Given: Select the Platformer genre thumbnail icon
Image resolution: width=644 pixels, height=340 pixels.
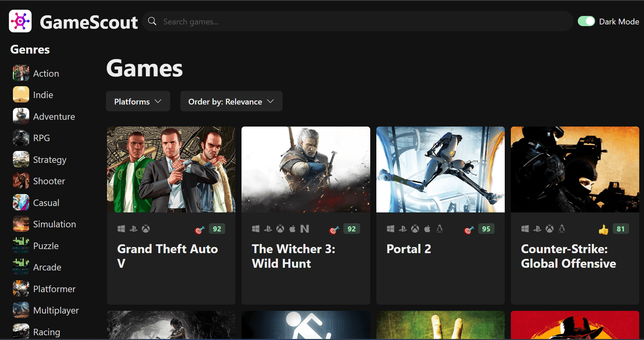Looking at the screenshot, I should (x=21, y=289).
